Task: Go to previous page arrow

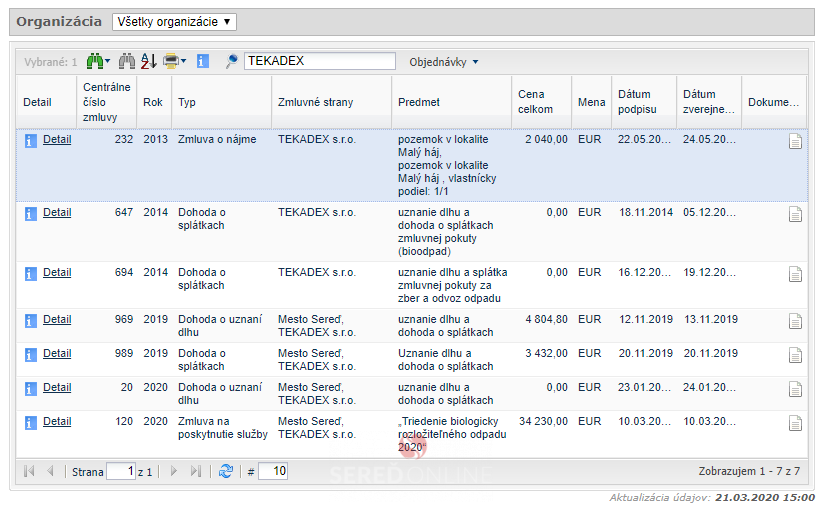Action: point(50,471)
